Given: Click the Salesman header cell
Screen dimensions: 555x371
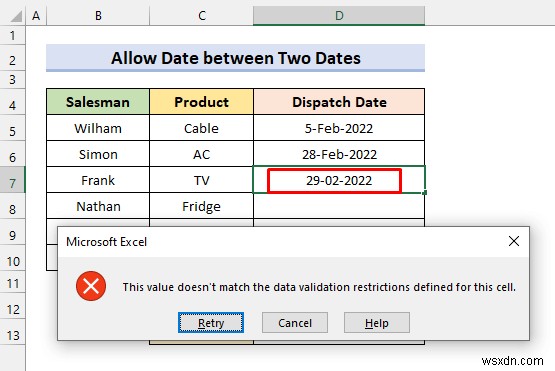Looking at the screenshot, I should 98,102.
